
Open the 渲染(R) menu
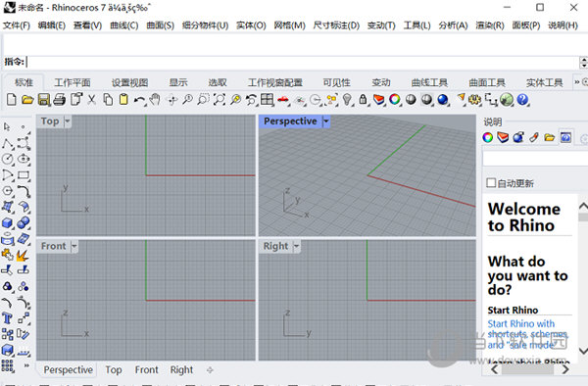coord(490,25)
